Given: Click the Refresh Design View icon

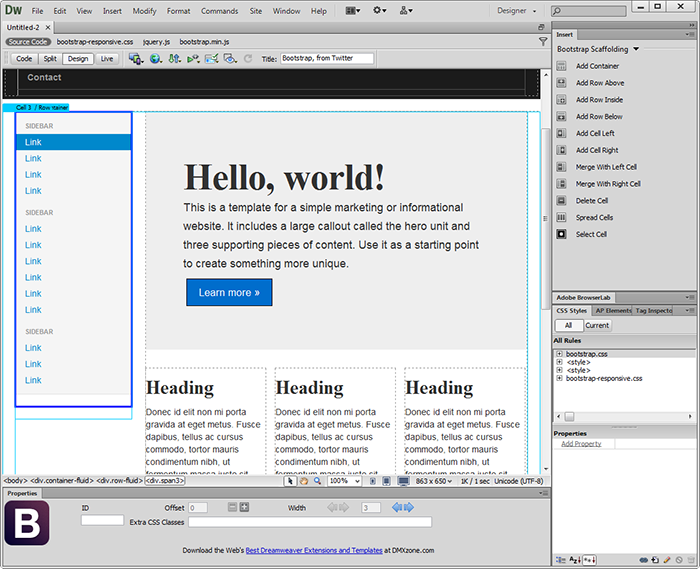Looking at the screenshot, I should pos(248,59).
